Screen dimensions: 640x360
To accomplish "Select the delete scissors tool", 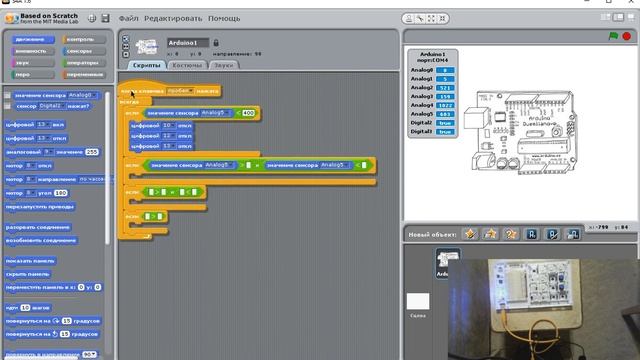I will pos(420,18).
